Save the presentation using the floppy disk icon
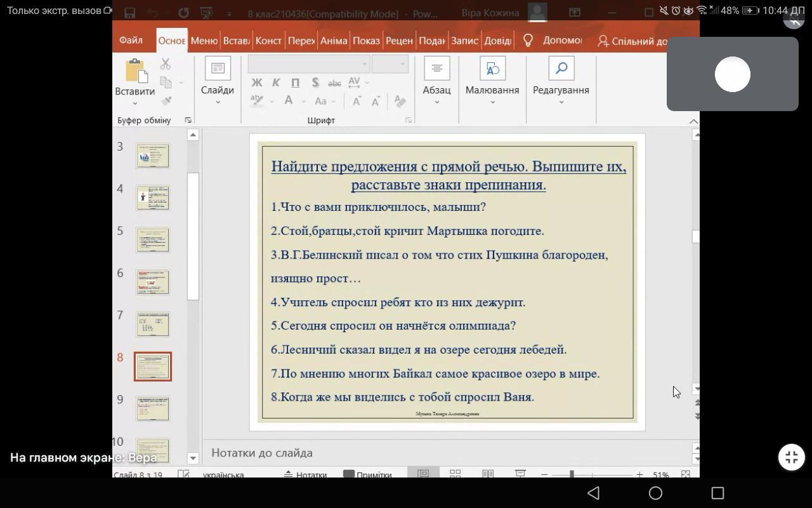 point(129,13)
